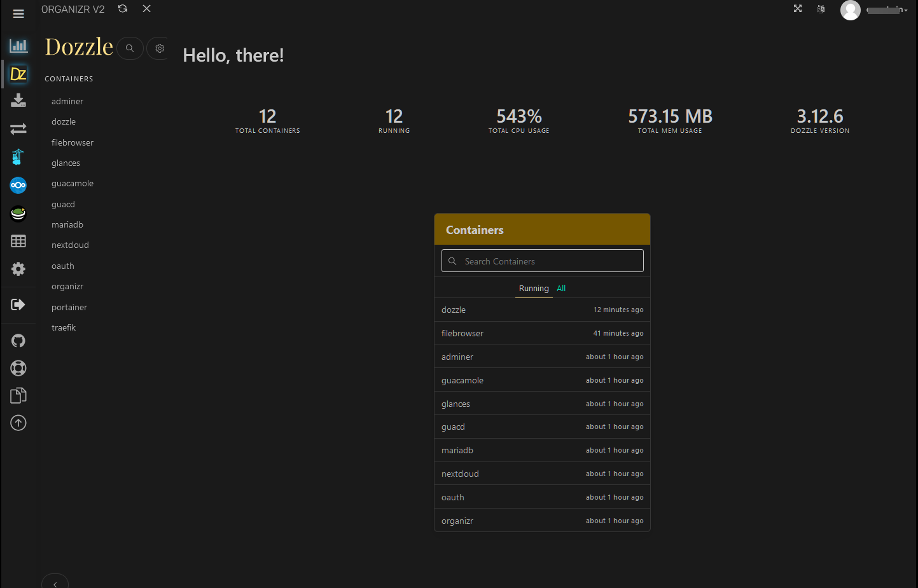Select dozzle in the Dozzle sidebar list

tap(64, 122)
